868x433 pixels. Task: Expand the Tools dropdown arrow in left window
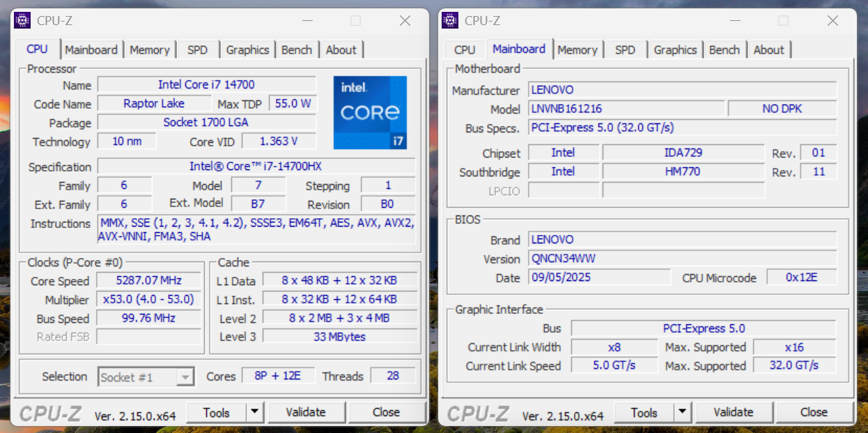pos(255,412)
